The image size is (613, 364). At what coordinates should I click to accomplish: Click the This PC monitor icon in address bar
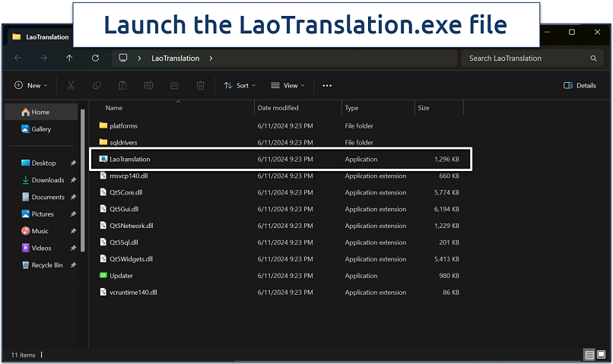click(123, 59)
